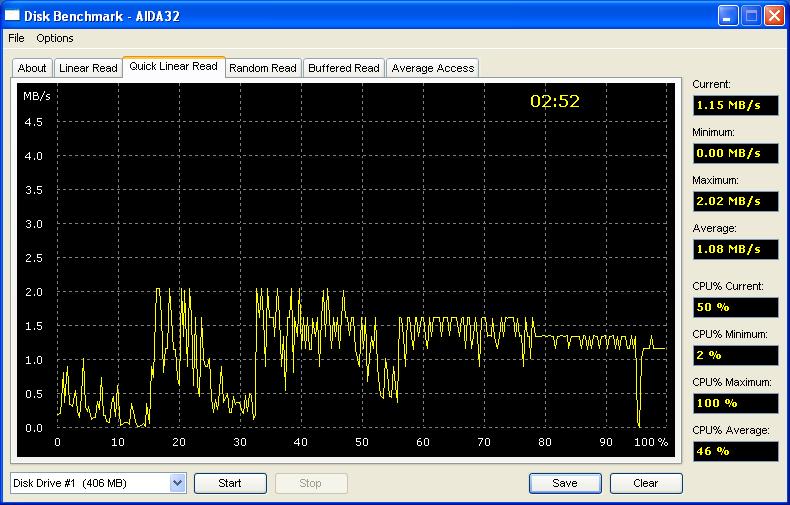Click the CPU% Maximum value 100 %

[735, 403]
